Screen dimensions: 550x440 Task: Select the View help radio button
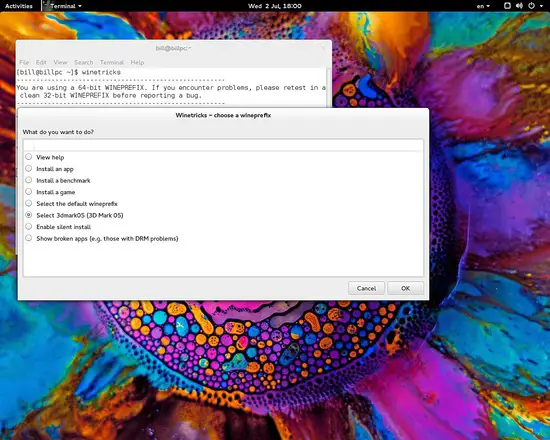(29, 157)
